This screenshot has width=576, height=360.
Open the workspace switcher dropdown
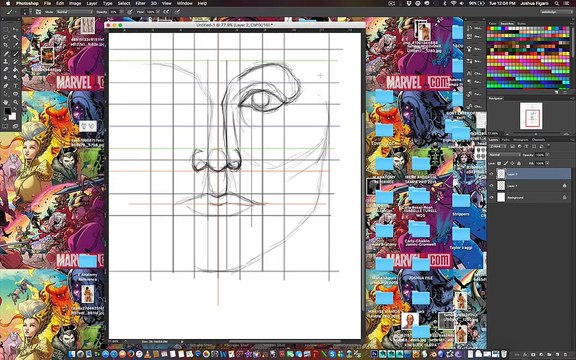557,12
